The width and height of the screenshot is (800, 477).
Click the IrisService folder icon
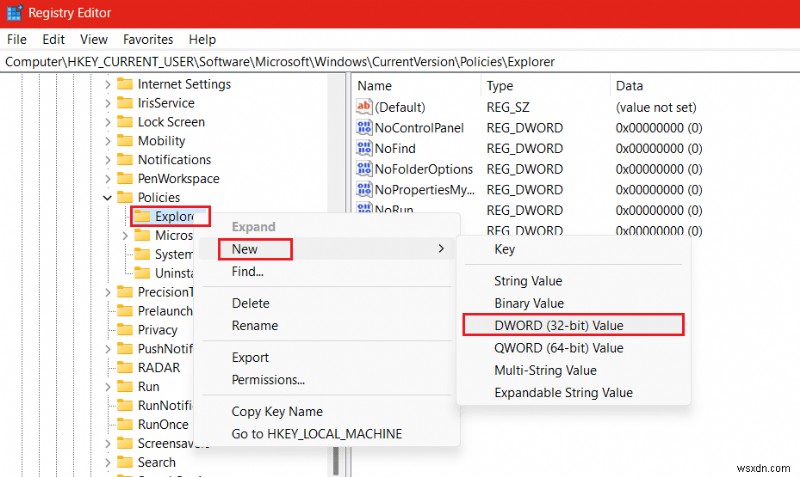[x=125, y=103]
